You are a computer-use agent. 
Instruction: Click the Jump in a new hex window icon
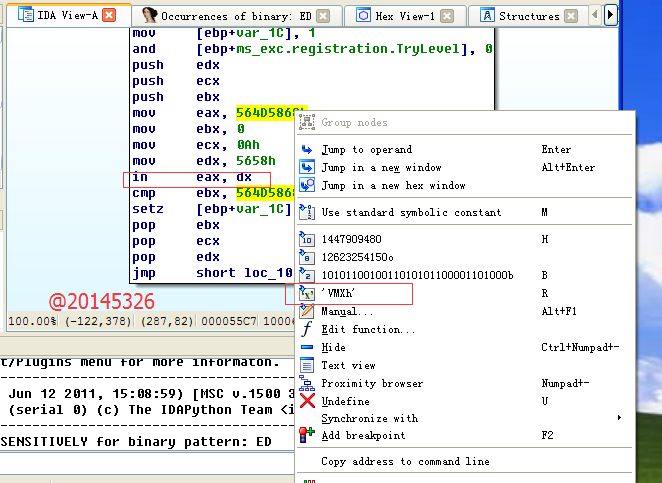307,186
